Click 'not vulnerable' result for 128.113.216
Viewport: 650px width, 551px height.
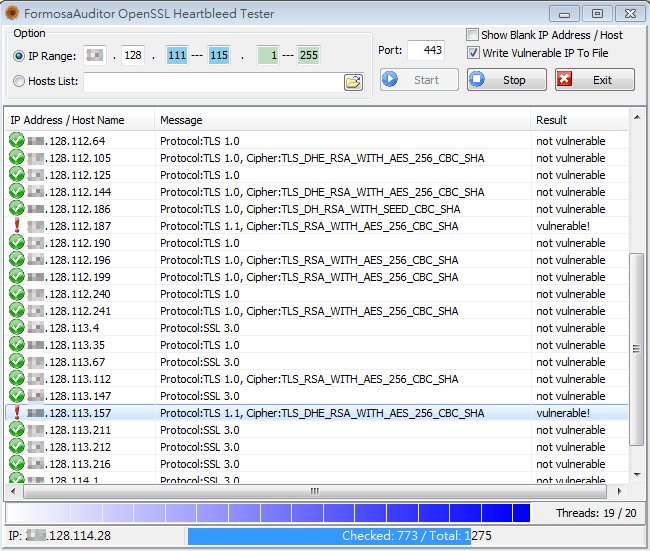pos(570,464)
